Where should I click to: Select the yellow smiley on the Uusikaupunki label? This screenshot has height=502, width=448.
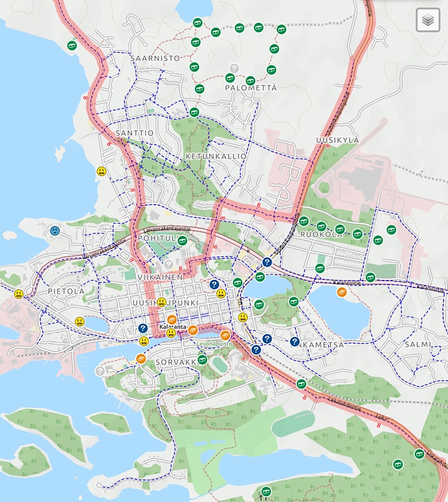pyautogui.click(x=161, y=302)
